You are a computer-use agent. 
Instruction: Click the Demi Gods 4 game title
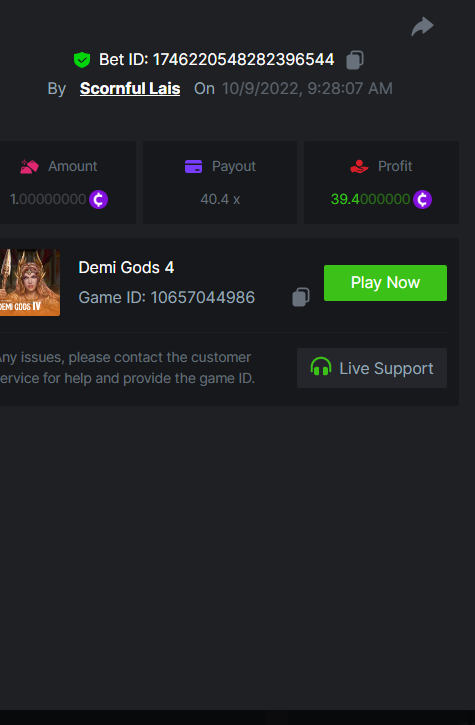[126, 267]
